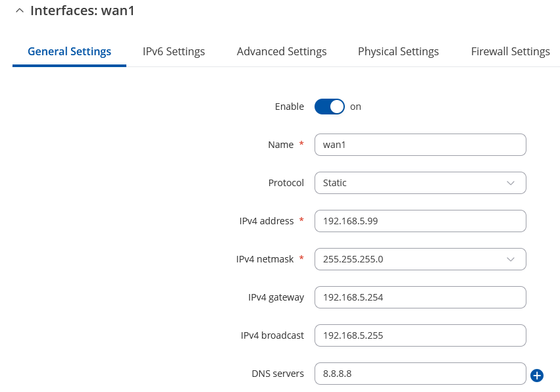Collapse the Interfaces: wan1 section chevron

tap(19, 11)
